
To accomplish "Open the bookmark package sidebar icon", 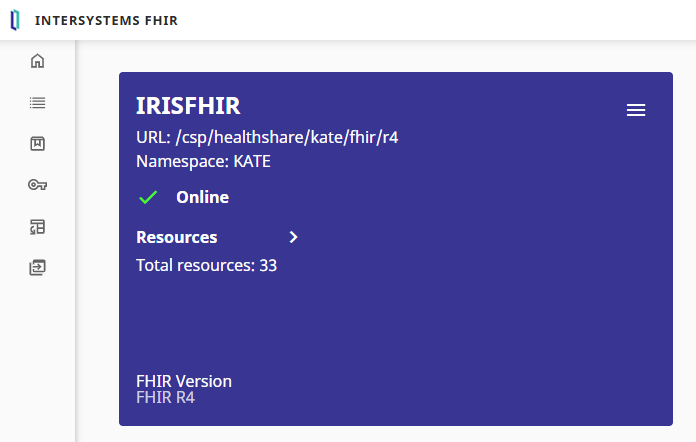I will [38, 143].
